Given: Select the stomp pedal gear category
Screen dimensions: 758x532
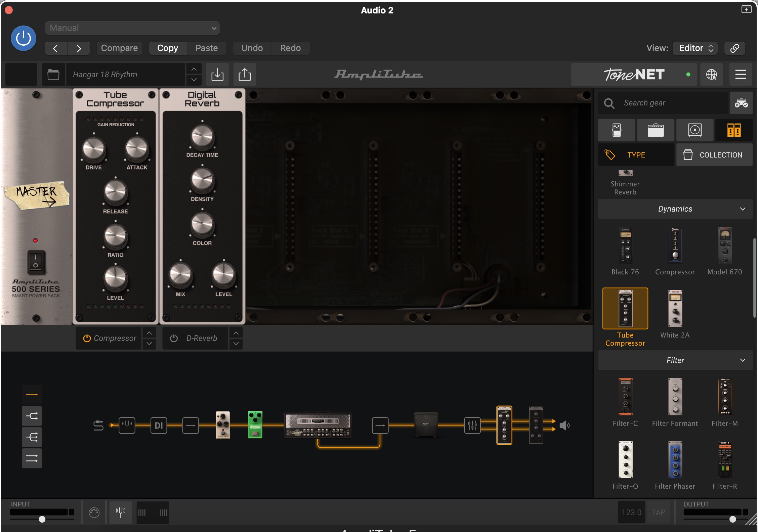Looking at the screenshot, I should pos(617,130).
